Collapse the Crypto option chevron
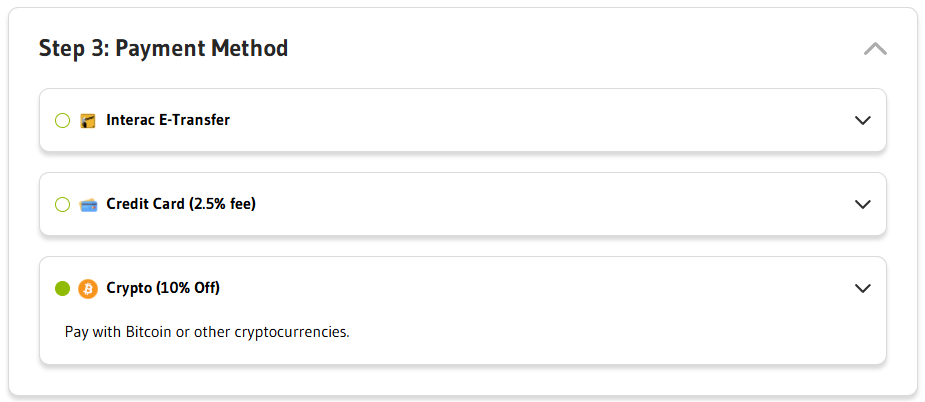 coord(862,288)
